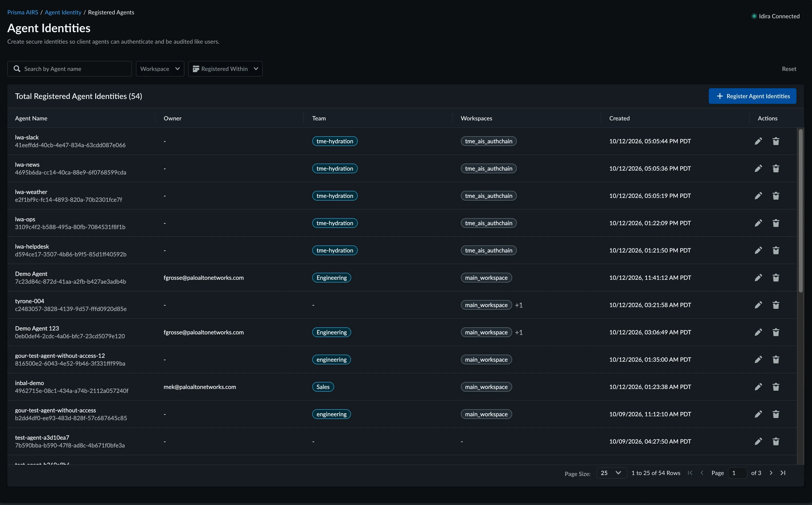The width and height of the screenshot is (812, 505).
Task: Click the Created column header
Action: [x=619, y=118]
